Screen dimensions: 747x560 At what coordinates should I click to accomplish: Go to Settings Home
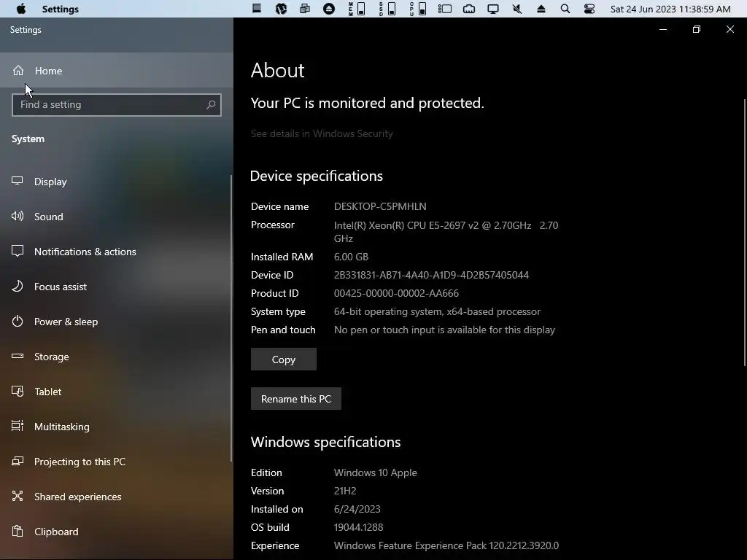click(117, 71)
